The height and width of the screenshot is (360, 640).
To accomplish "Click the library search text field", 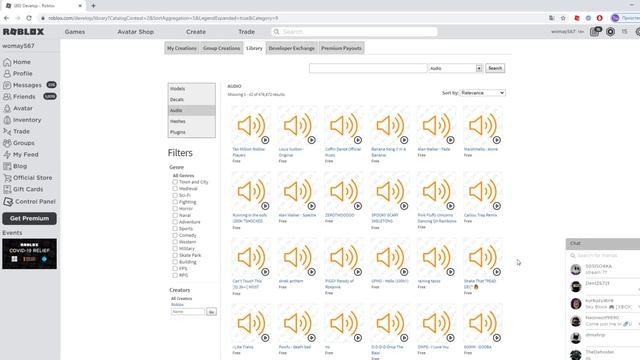I will point(368,68).
